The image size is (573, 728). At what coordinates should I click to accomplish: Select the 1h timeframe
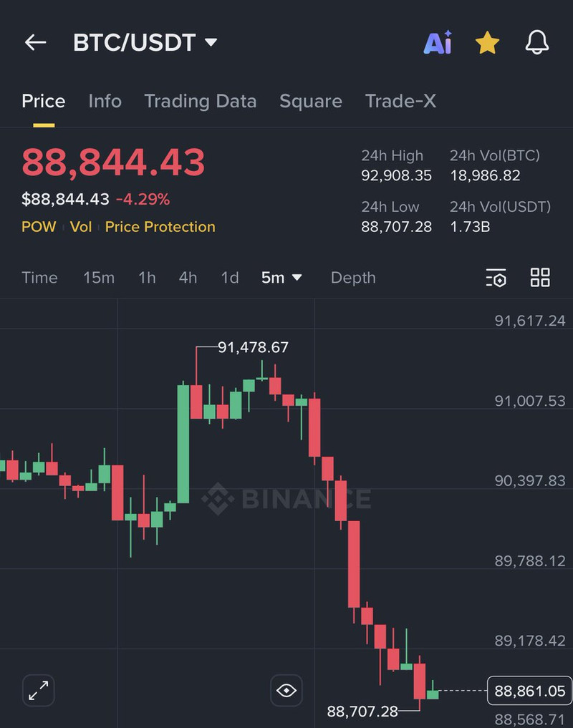click(x=147, y=278)
